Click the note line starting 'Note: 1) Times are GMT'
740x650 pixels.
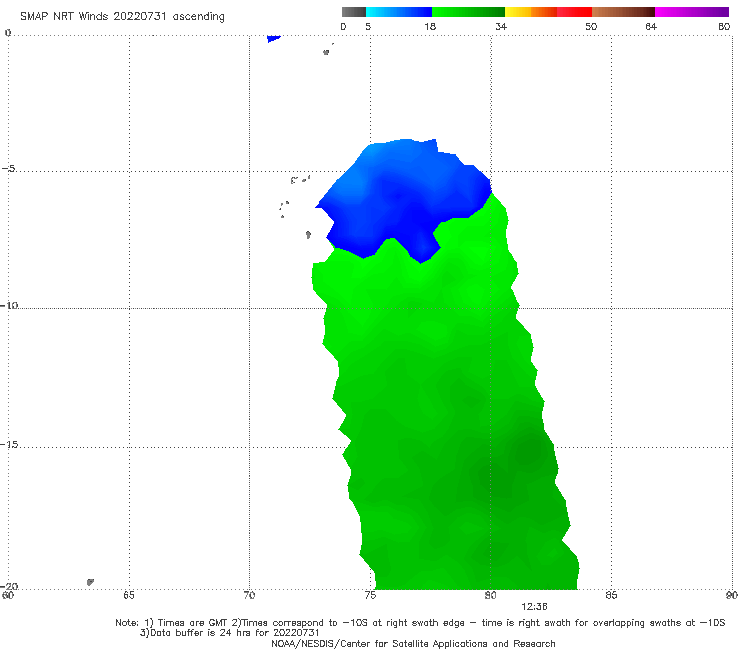420,623
